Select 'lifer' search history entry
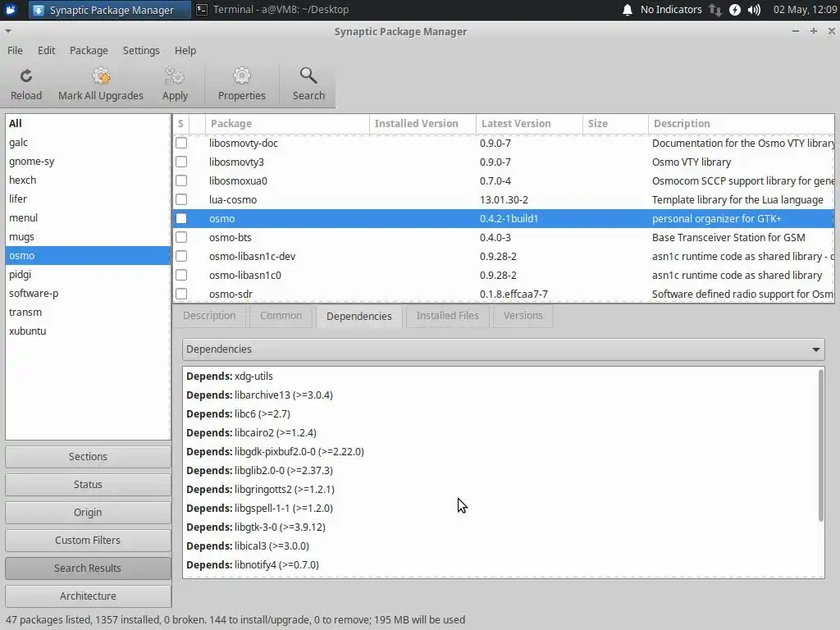Image resolution: width=840 pixels, height=630 pixels. 88,199
